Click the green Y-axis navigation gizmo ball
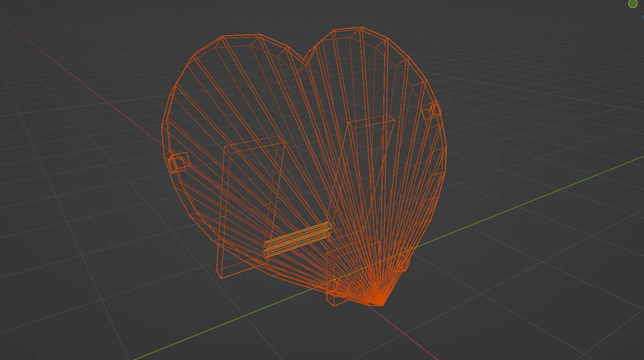 click(x=632, y=4)
